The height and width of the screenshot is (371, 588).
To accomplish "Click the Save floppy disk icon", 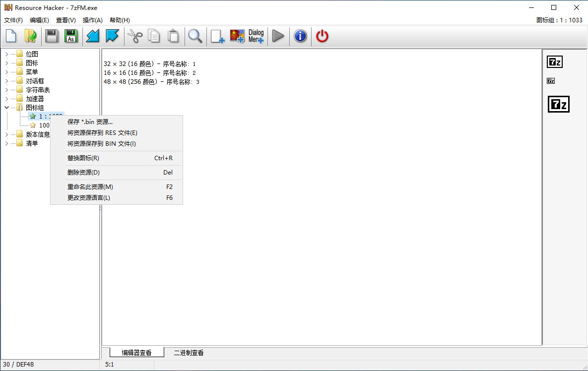I will coord(52,36).
